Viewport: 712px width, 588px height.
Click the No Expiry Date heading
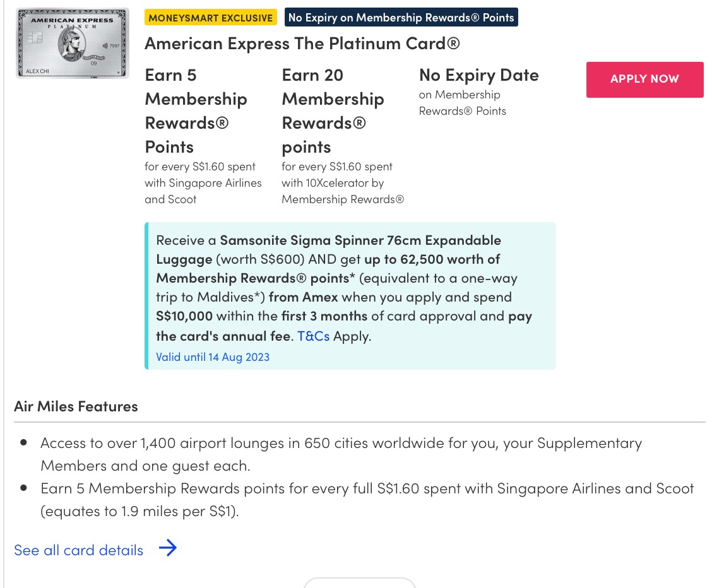478,76
